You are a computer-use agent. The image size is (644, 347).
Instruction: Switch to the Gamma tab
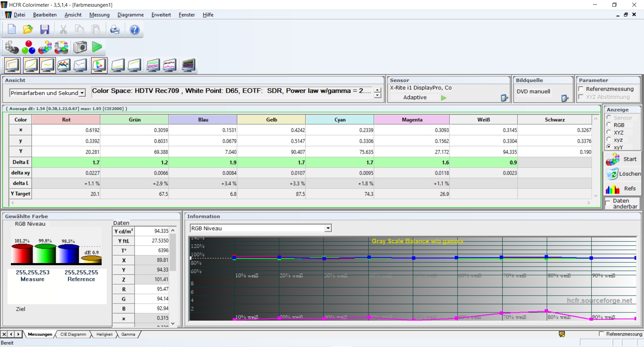pos(128,334)
